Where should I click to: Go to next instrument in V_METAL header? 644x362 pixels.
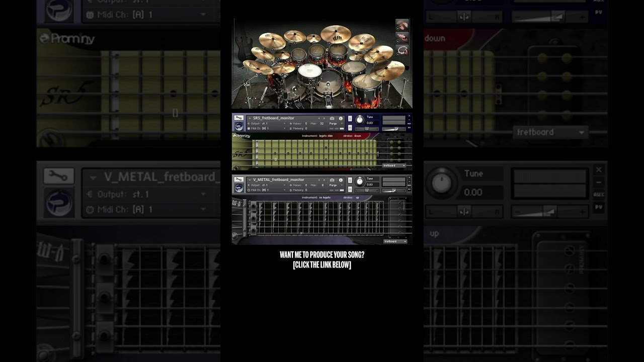324,180
